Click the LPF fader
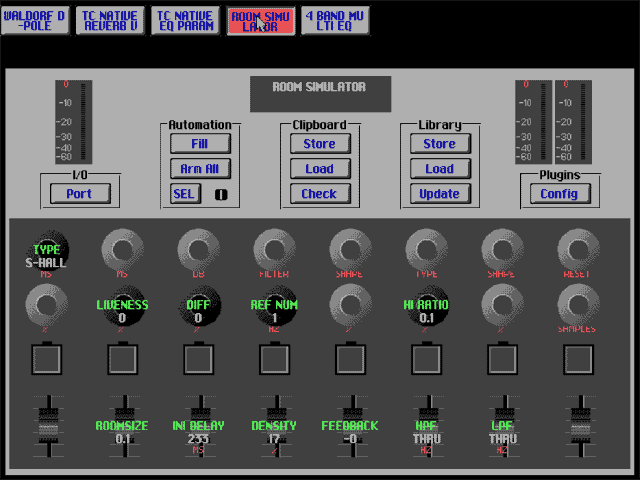 click(x=505, y=426)
